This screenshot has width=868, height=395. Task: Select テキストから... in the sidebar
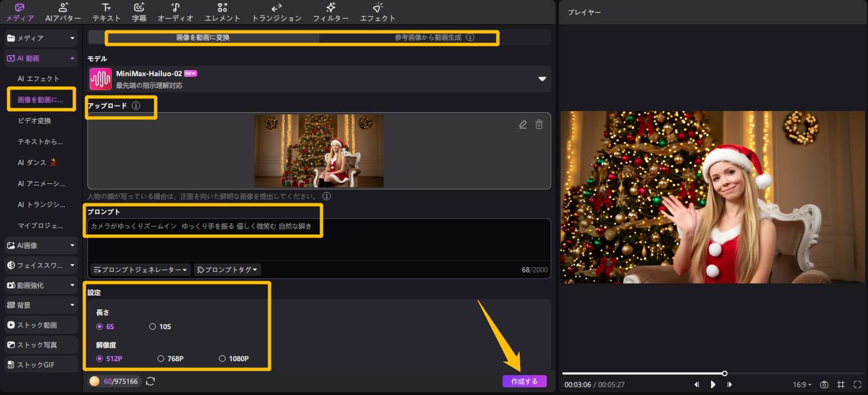(x=40, y=141)
